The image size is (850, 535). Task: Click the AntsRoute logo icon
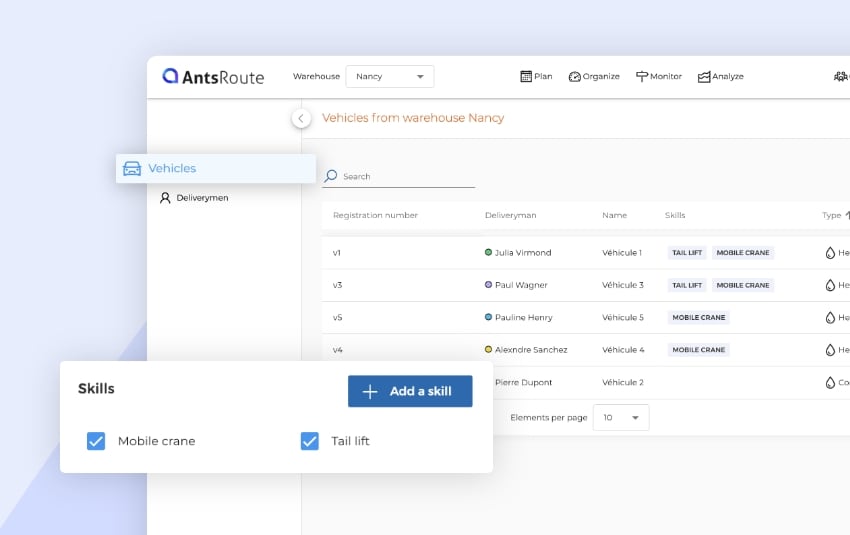[171, 76]
